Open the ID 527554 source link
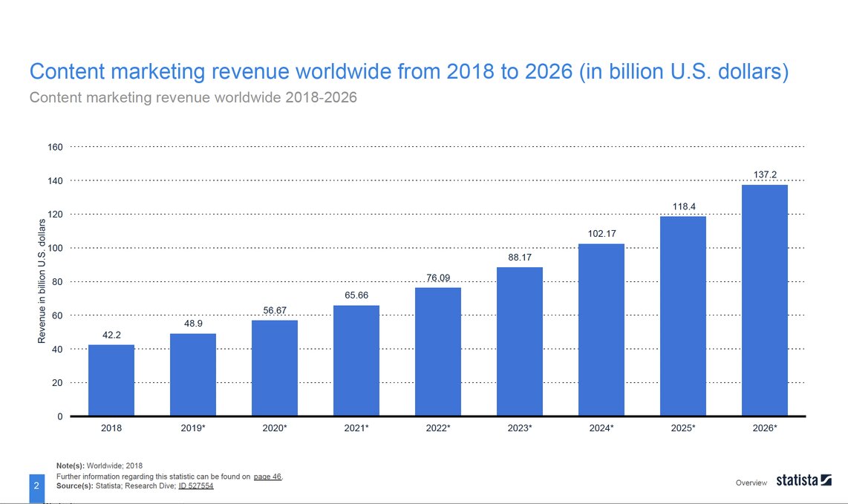Image resolution: width=848 pixels, height=504 pixels. click(x=196, y=485)
